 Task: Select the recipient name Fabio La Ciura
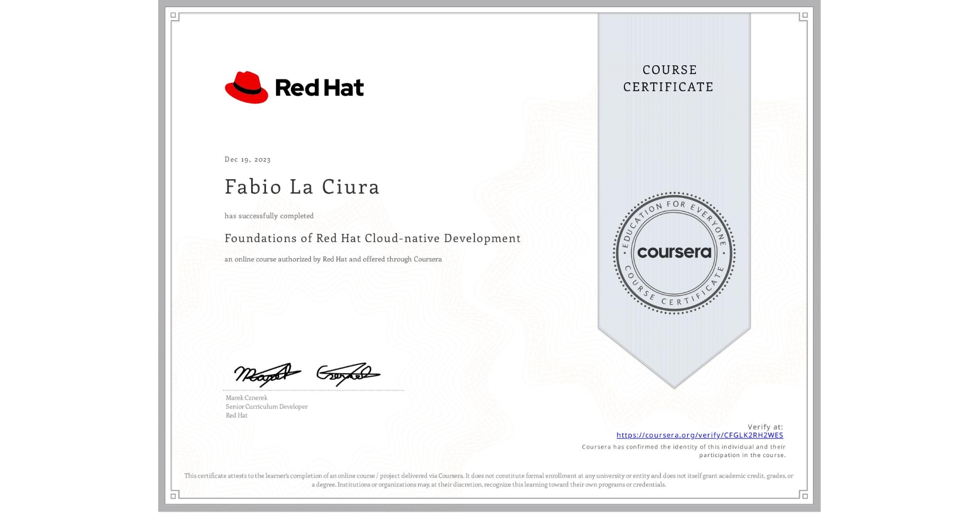point(302,187)
